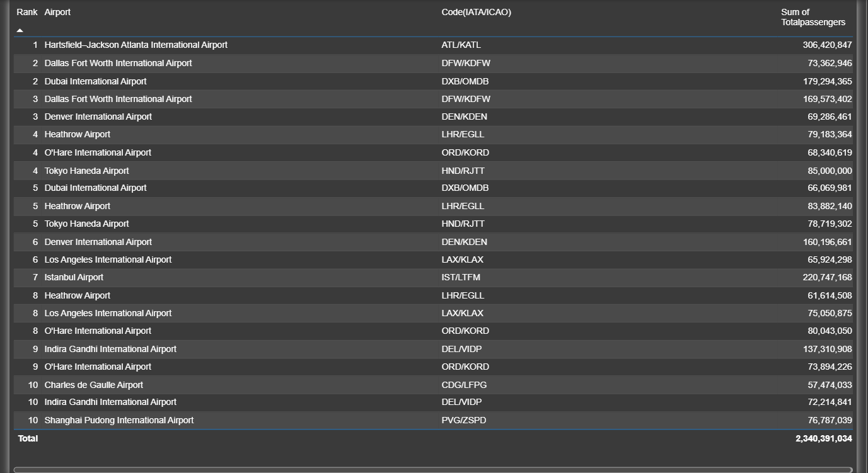This screenshot has height=473, width=868.
Task: Select the value 160,196,661
Action: pyautogui.click(x=827, y=242)
